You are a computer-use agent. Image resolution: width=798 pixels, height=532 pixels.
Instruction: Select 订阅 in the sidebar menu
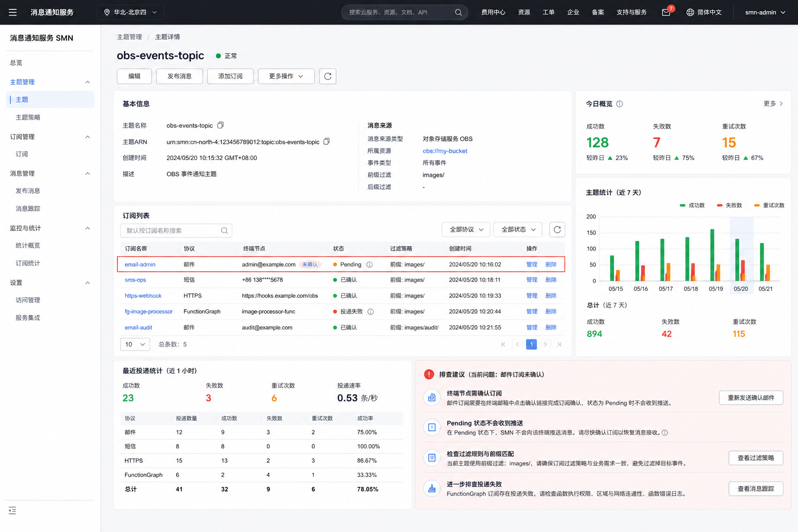(x=22, y=154)
